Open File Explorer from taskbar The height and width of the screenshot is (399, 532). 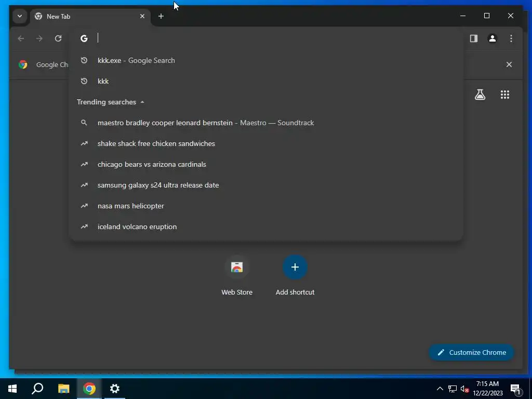[x=63, y=389]
